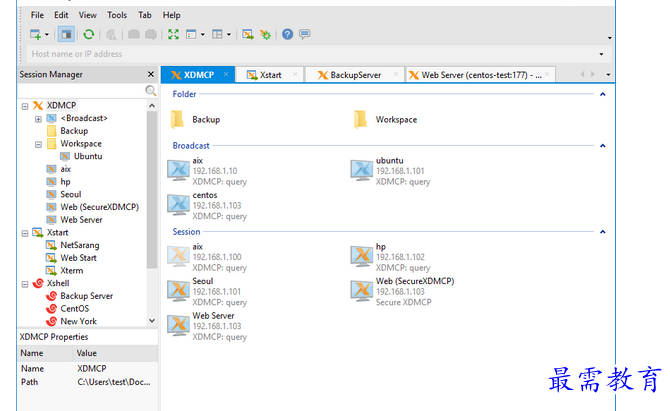Click the view mode toolbar icon
The height and width of the screenshot is (411, 670).
click(x=191, y=34)
